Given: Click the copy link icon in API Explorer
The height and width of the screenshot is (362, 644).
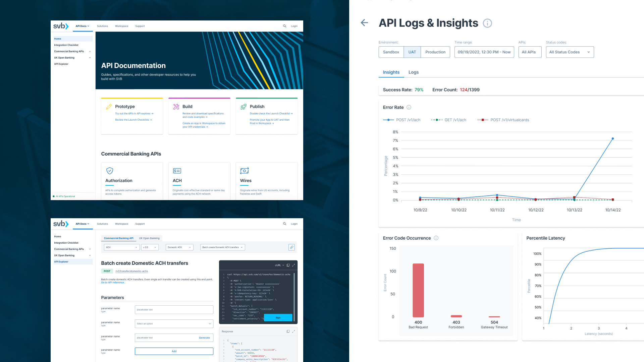Looking at the screenshot, I should (291, 247).
